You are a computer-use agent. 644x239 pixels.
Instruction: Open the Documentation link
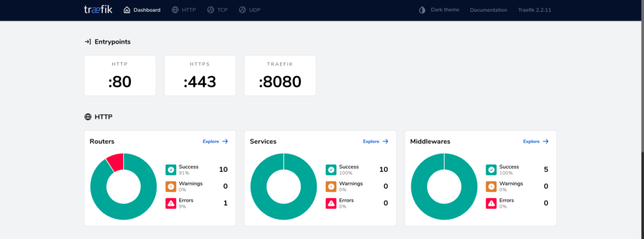(x=488, y=10)
